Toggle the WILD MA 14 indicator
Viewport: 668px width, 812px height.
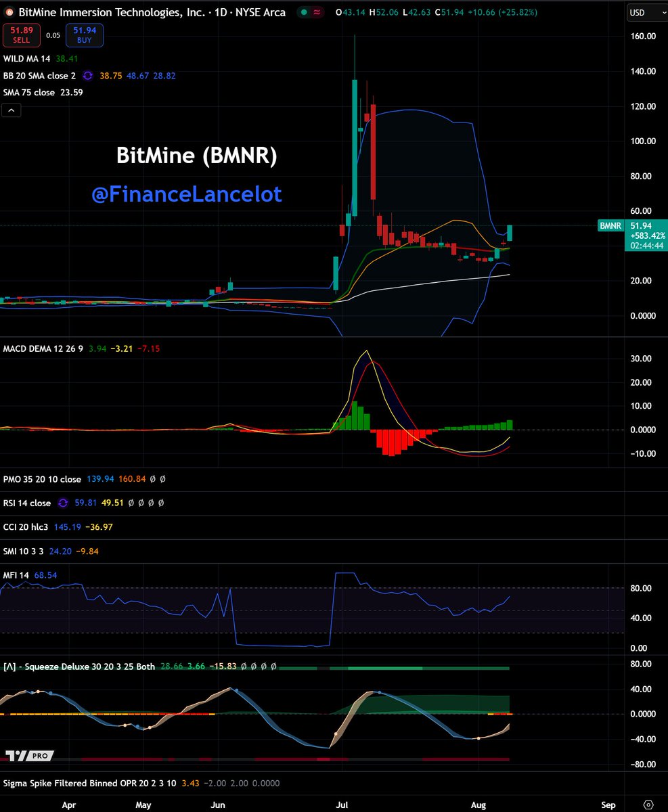coord(24,59)
